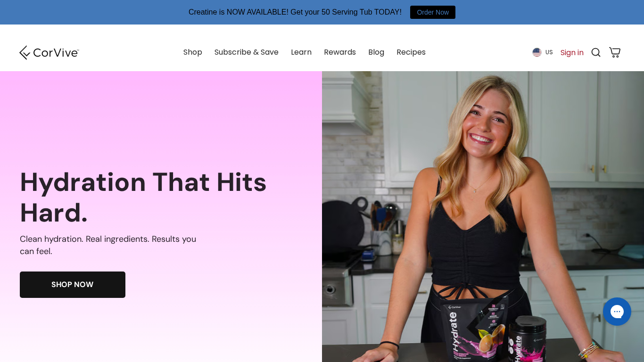Open the chat support bubble
This screenshot has height=362, width=644.
pos(617,312)
